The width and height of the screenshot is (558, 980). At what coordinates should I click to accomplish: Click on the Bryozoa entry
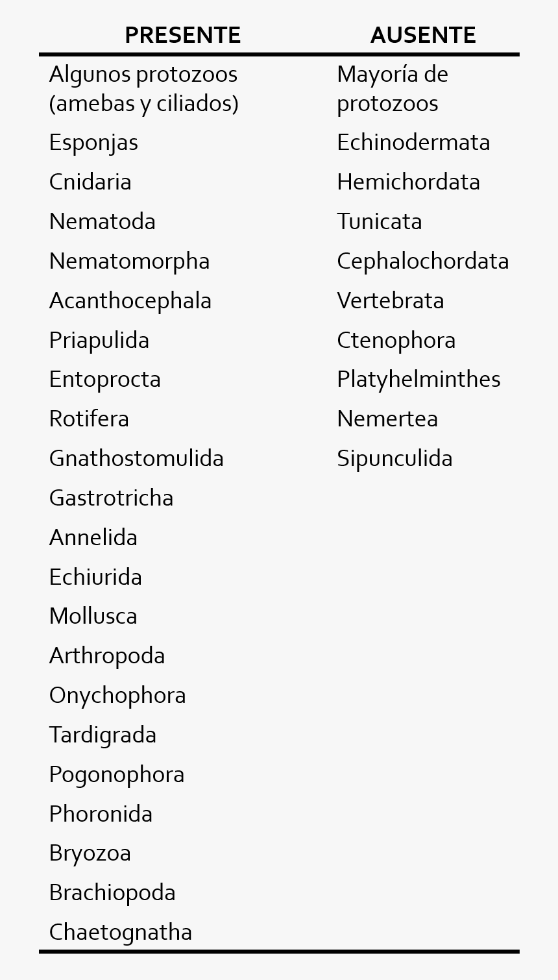click(90, 853)
